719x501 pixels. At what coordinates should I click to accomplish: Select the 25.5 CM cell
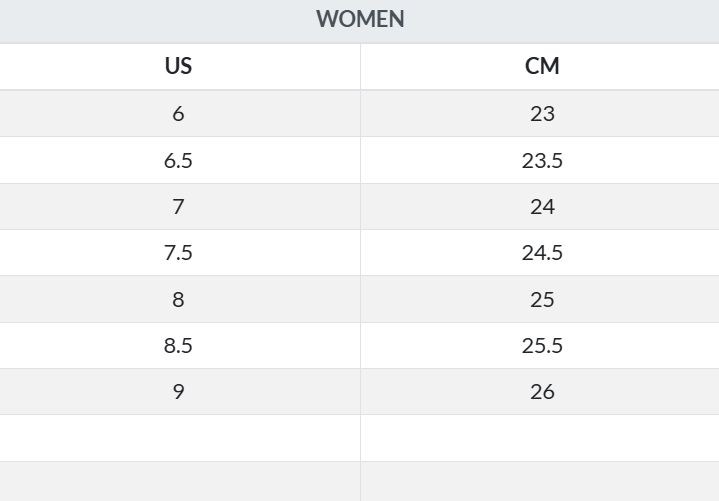540,346
